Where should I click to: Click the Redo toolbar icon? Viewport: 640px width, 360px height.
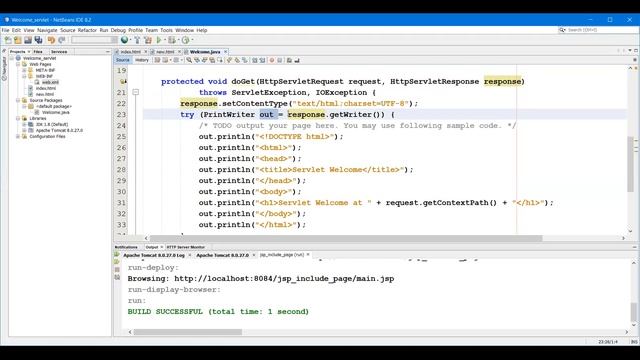[x=62, y=40]
